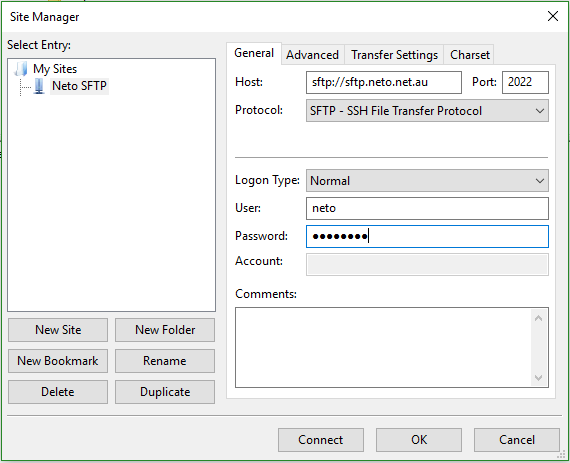Click the Cancel button
The image size is (570, 463).
[517, 440]
